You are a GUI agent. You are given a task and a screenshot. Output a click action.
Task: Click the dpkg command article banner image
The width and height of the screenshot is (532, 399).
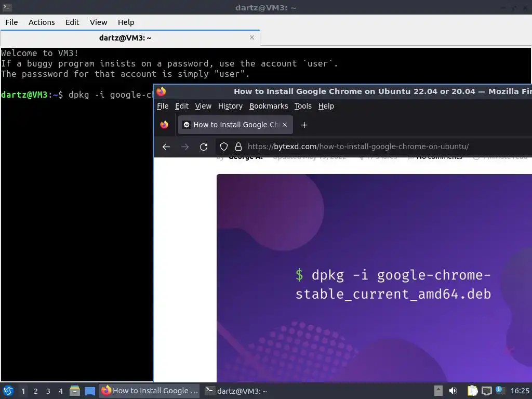374,278
